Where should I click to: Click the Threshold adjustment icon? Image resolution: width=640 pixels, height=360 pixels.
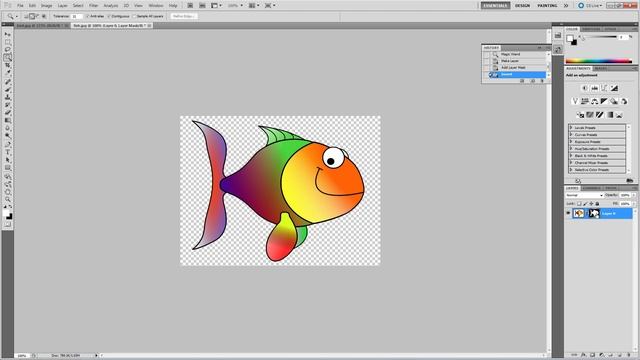[x=600, y=115]
